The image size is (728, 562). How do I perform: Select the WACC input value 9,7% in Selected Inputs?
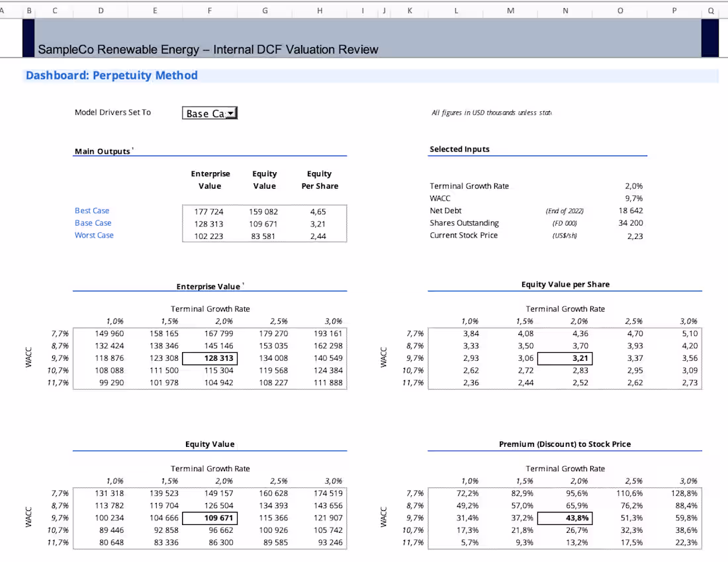pyautogui.click(x=634, y=199)
